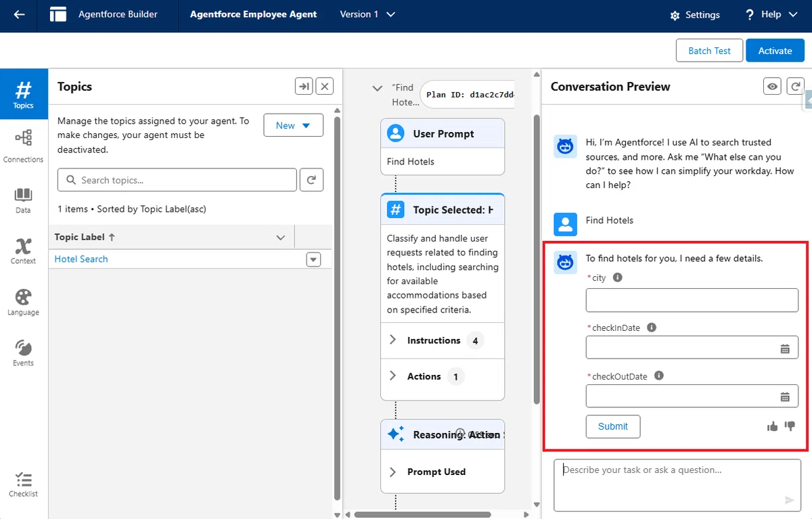Screen dimensions: 812x519
Task: Click the Find Hotels user message
Action: coord(610,220)
